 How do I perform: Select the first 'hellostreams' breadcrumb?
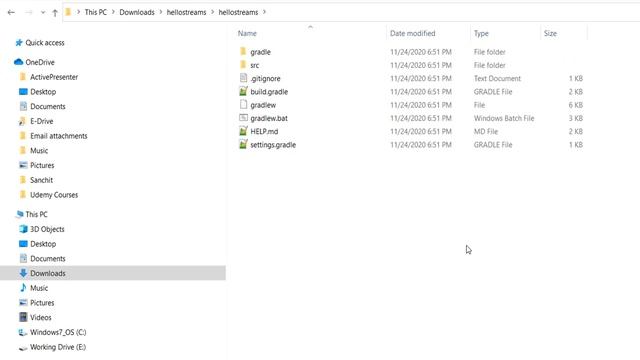[x=186, y=12]
